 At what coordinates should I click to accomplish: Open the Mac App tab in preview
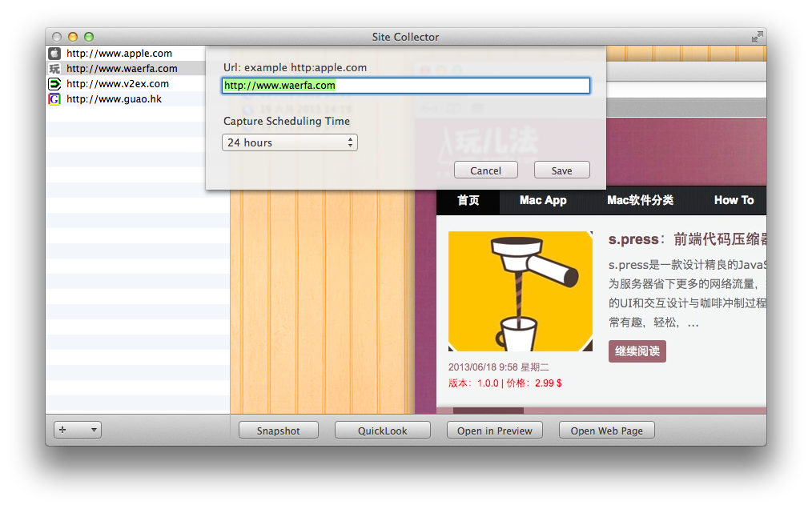pos(543,200)
